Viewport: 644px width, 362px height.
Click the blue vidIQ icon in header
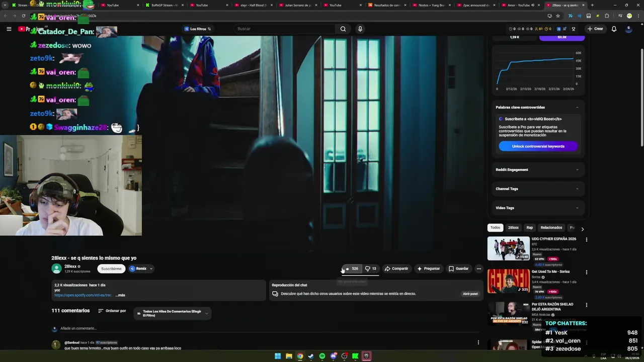(x=558, y=29)
